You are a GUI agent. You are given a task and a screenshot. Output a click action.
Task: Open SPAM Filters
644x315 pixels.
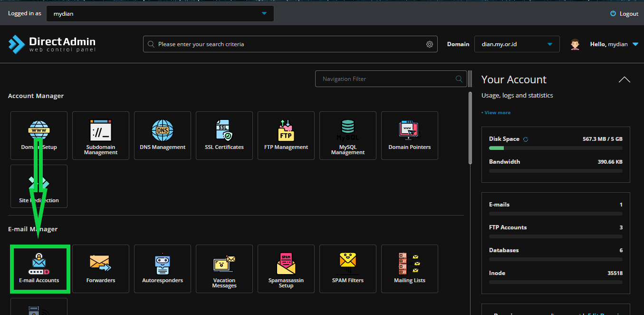(x=348, y=269)
